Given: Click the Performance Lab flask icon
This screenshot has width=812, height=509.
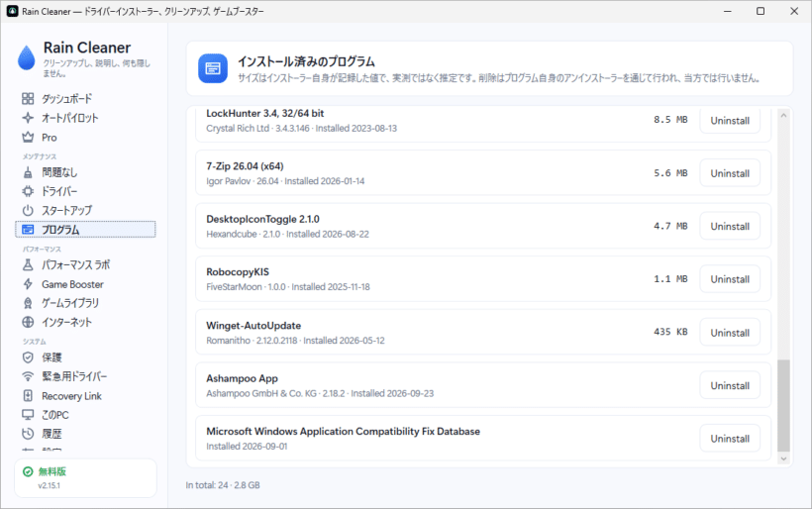Looking at the screenshot, I should (28, 264).
